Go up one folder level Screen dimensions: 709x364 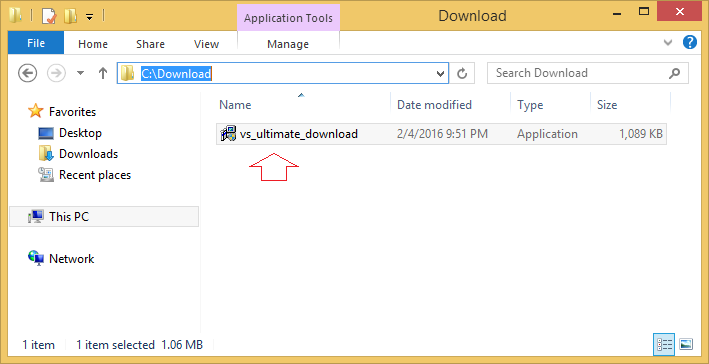pos(103,73)
